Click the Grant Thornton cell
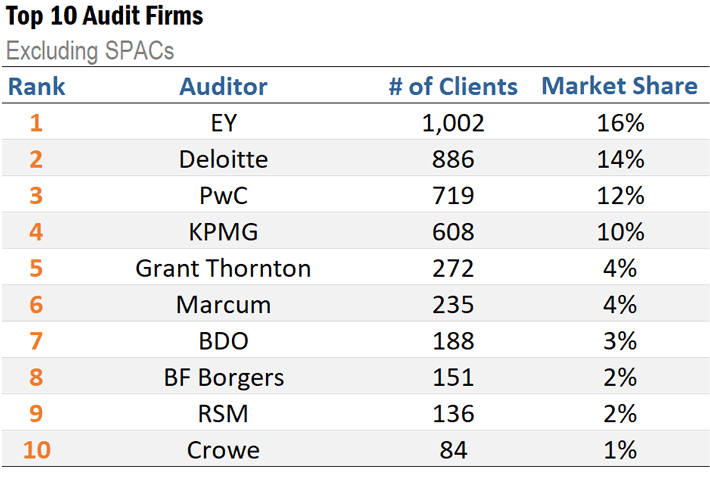 click(223, 268)
